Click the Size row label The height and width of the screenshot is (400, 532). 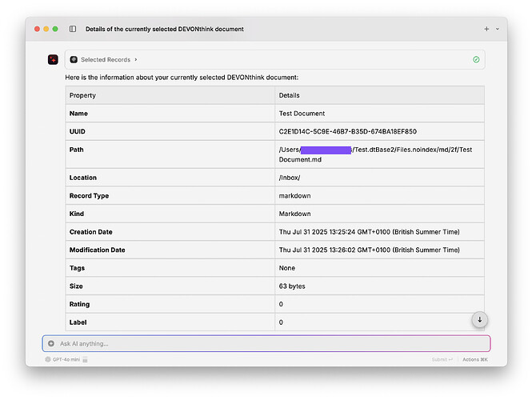tap(76, 286)
